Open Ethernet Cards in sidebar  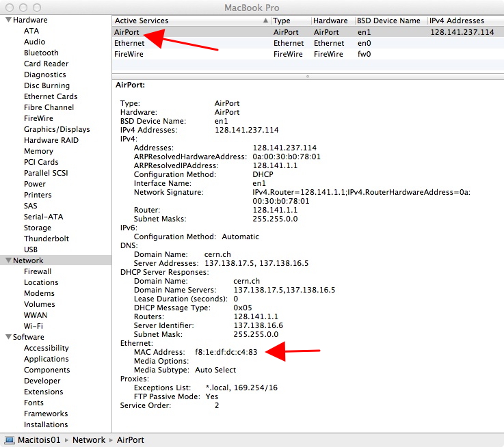[x=51, y=96]
